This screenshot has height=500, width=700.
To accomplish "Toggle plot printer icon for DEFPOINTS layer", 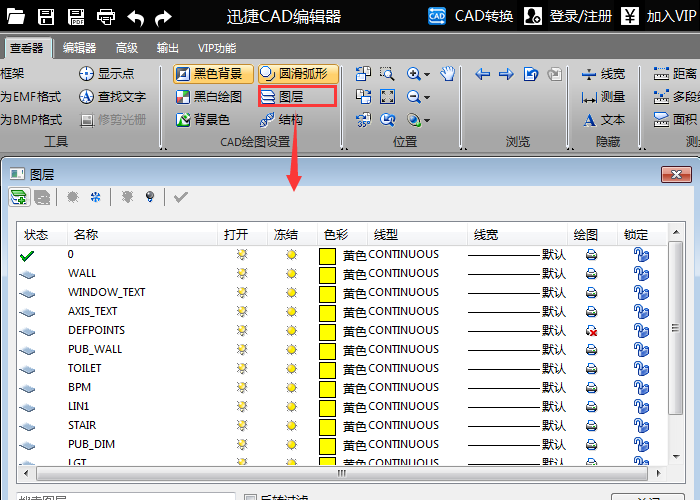I will coord(591,331).
